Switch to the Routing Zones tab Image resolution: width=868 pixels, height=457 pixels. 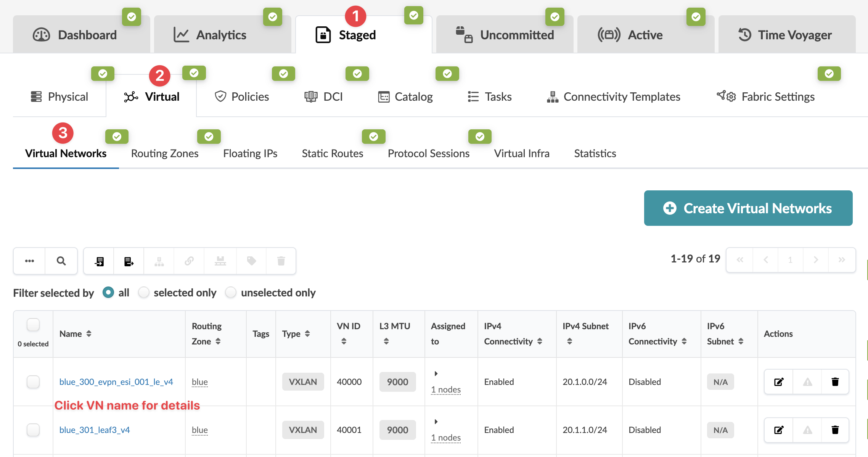pos(165,153)
